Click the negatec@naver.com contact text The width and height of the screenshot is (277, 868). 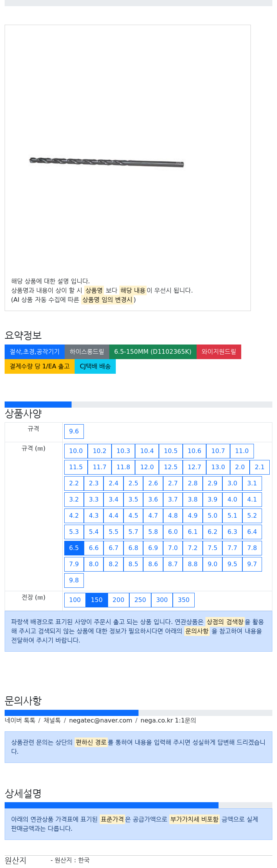100,720
